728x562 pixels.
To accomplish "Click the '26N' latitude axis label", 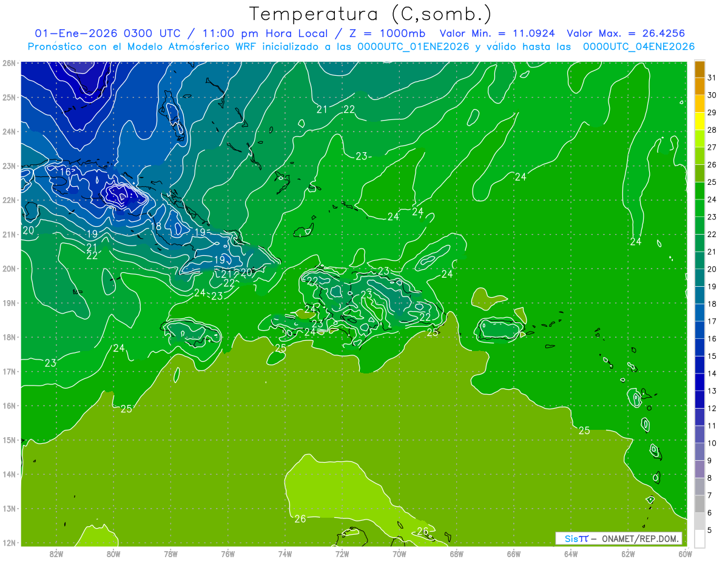I will point(8,62).
